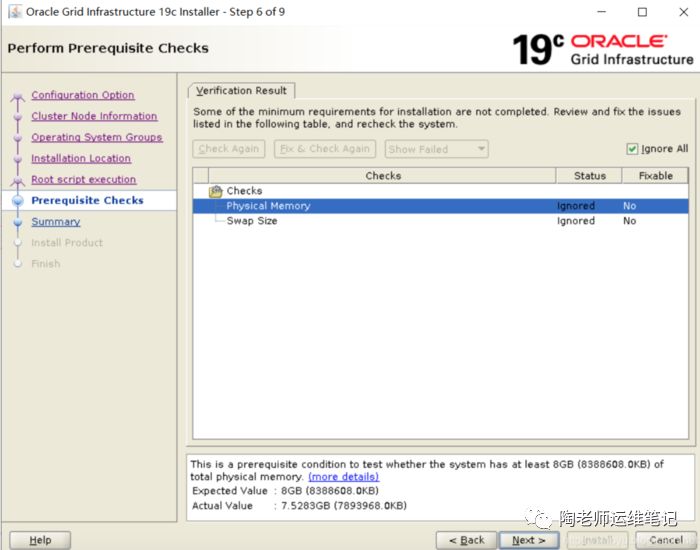The height and width of the screenshot is (550, 700).
Task: Go to Configuration Option step
Action: click(83, 95)
